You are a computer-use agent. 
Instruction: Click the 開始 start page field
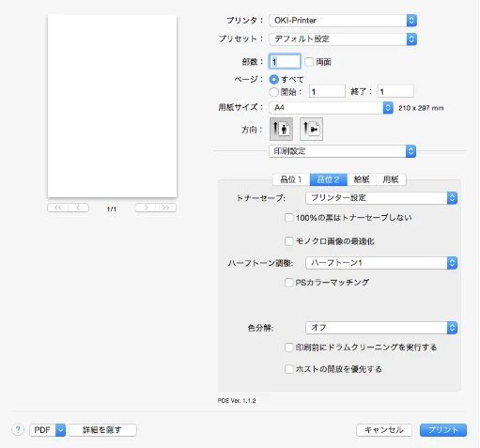tap(327, 91)
